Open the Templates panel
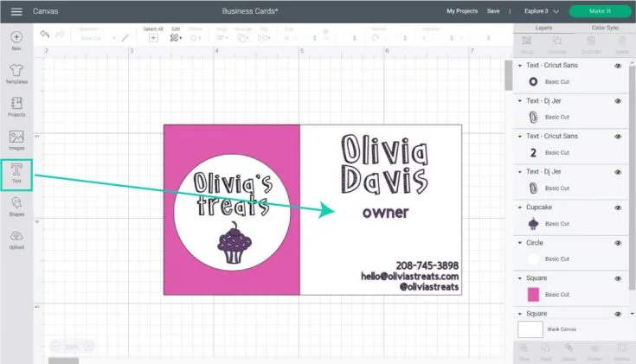 [16, 73]
